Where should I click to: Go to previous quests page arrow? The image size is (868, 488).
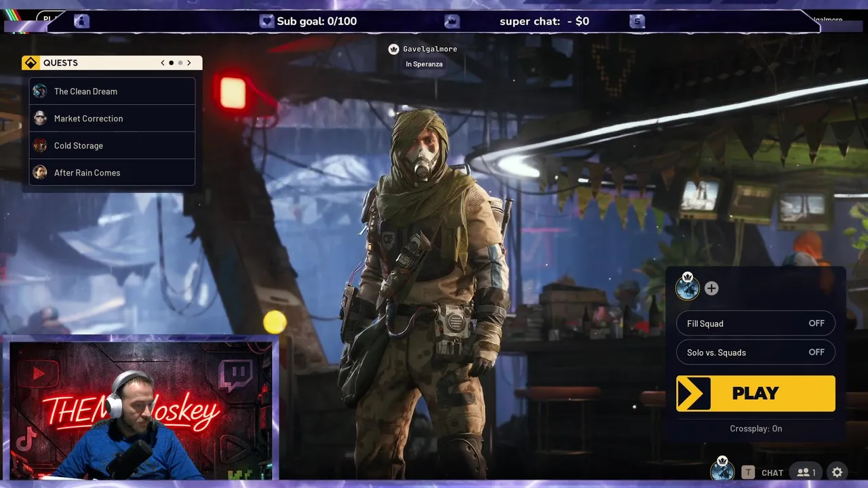click(x=163, y=63)
